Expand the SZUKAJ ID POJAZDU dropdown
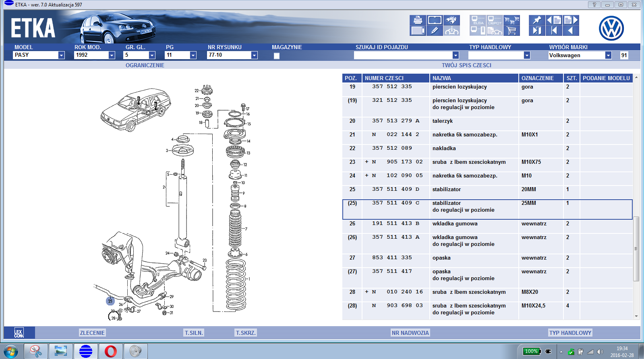This screenshot has width=644, height=359. pyautogui.click(x=456, y=55)
